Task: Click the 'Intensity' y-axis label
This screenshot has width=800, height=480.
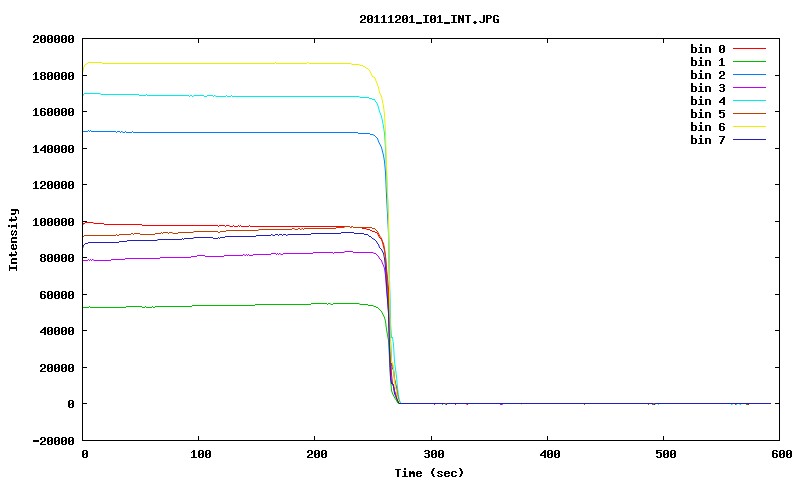Action: [x=13, y=239]
